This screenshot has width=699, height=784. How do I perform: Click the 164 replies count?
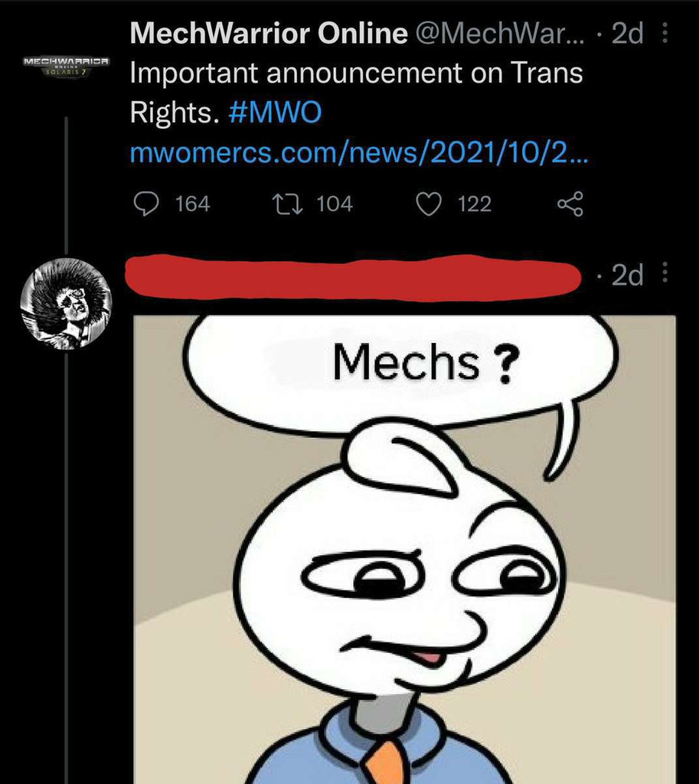pos(192,204)
